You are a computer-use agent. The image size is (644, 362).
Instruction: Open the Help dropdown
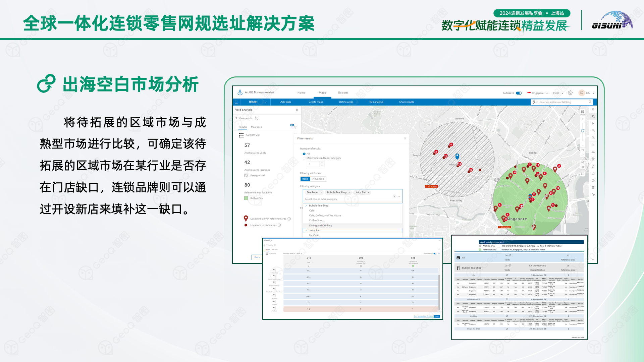click(x=558, y=93)
